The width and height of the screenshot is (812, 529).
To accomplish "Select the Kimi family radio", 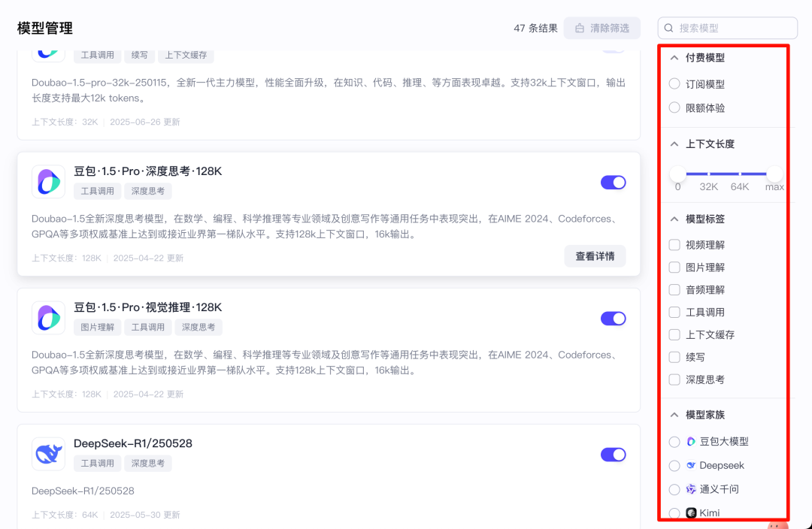I will (x=674, y=513).
